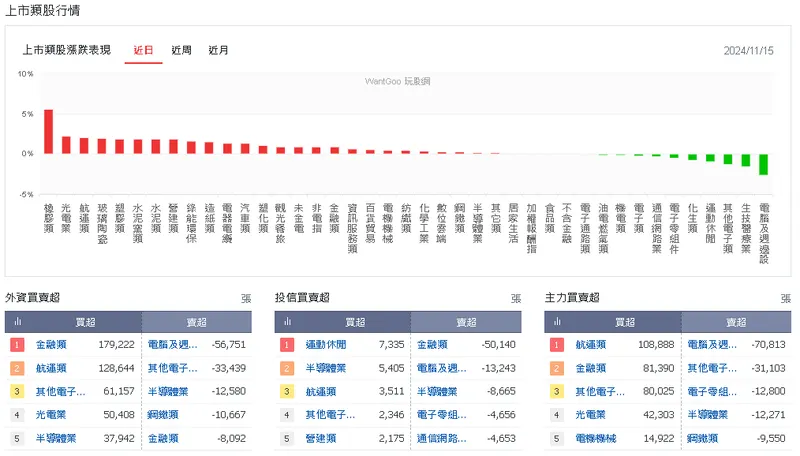This screenshot has width=800, height=456.
Task: Click the -50,140 value in 投信 賣超
Action: click(498, 345)
